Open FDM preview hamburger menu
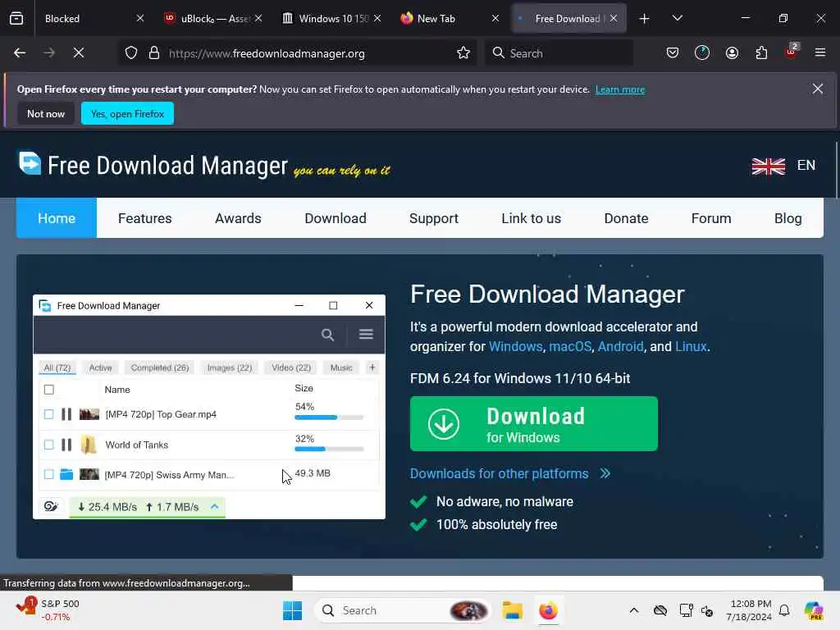 pyautogui.click(x=366, y=335)
